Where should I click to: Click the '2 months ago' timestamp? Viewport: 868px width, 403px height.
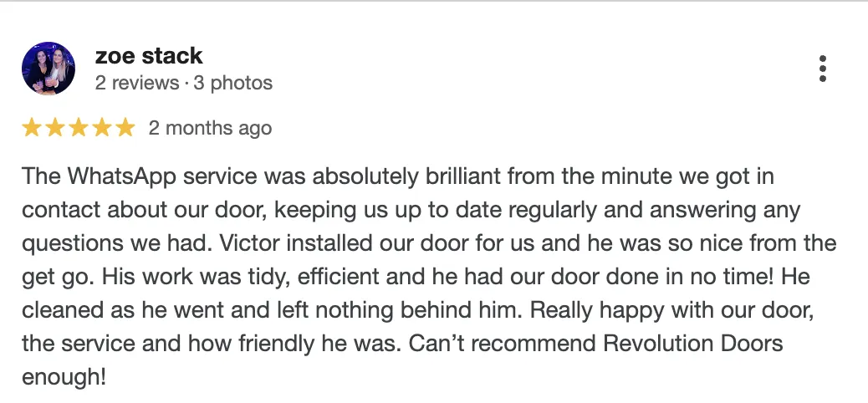click(x=210, y=128)
